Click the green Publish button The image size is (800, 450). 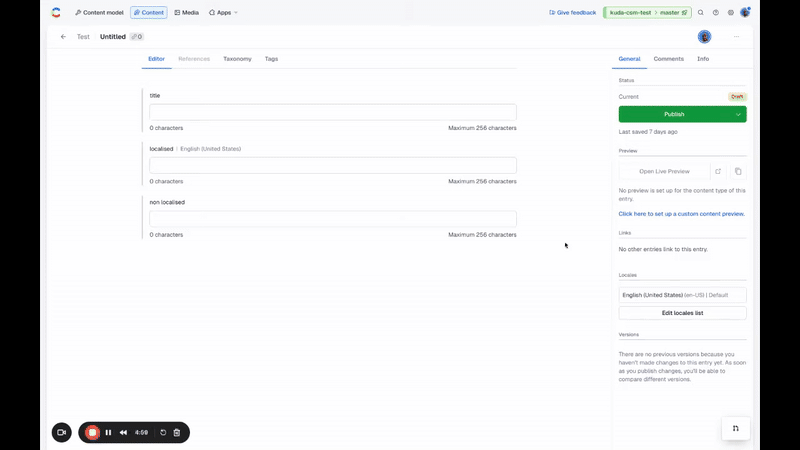click(674, 114)
